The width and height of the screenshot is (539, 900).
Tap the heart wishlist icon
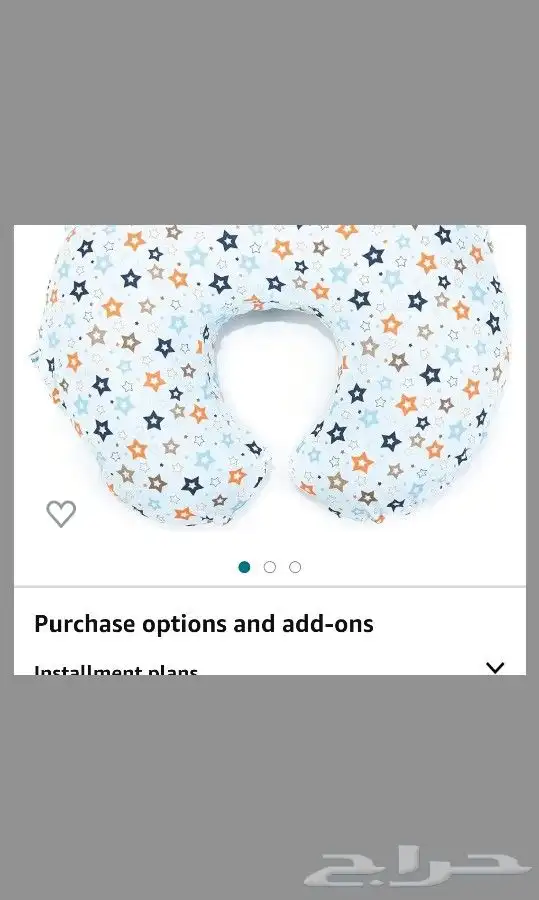click(61, 513)
